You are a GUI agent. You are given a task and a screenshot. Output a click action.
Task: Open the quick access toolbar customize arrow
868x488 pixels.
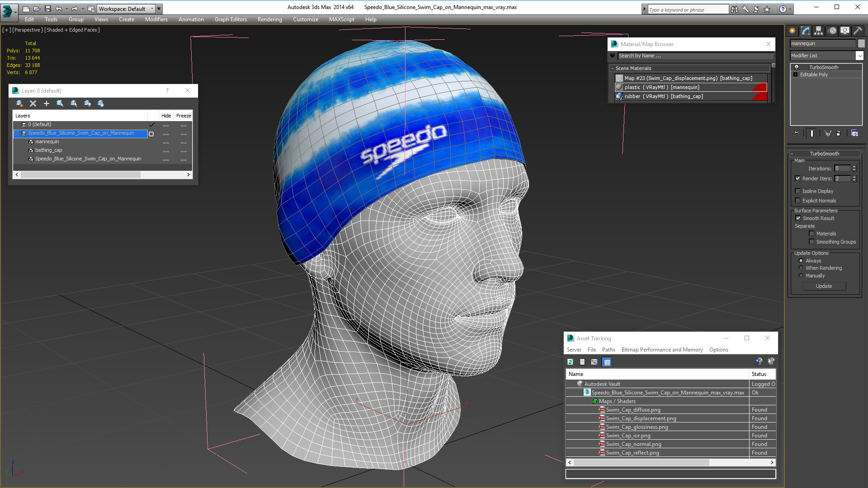coord(159,9)
